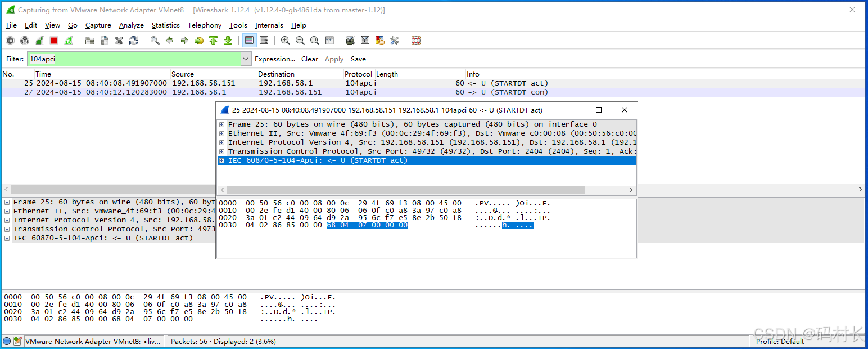Image resolution: width=868 pixels, height=349 pixels.
Task: Select packet 27 STARTDT con row
Action: 433,92
